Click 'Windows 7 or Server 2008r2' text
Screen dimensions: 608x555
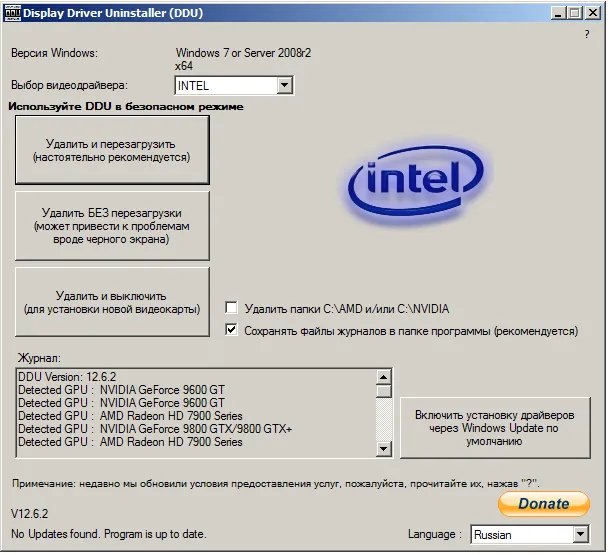click(x=243, y=53)
